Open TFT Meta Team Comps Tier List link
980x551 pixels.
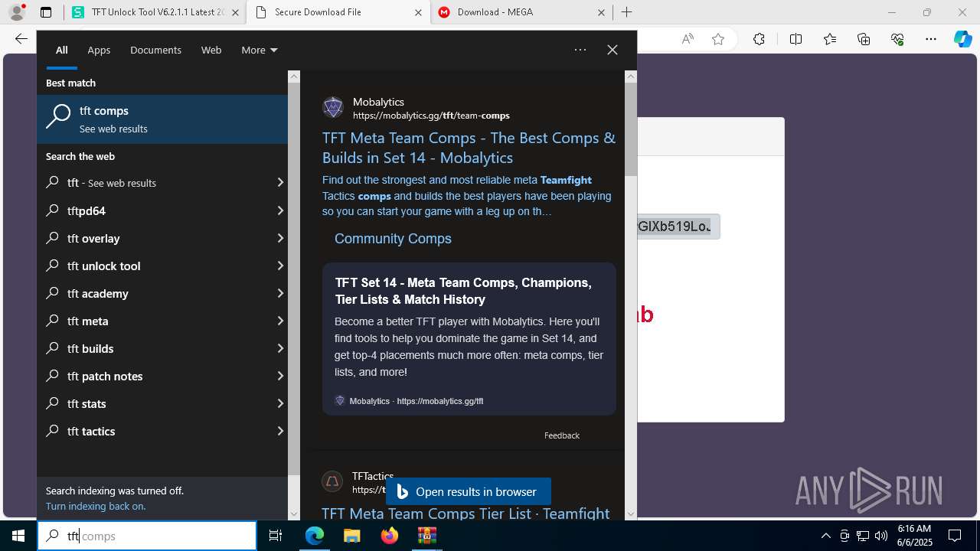(x=465, y=514)
